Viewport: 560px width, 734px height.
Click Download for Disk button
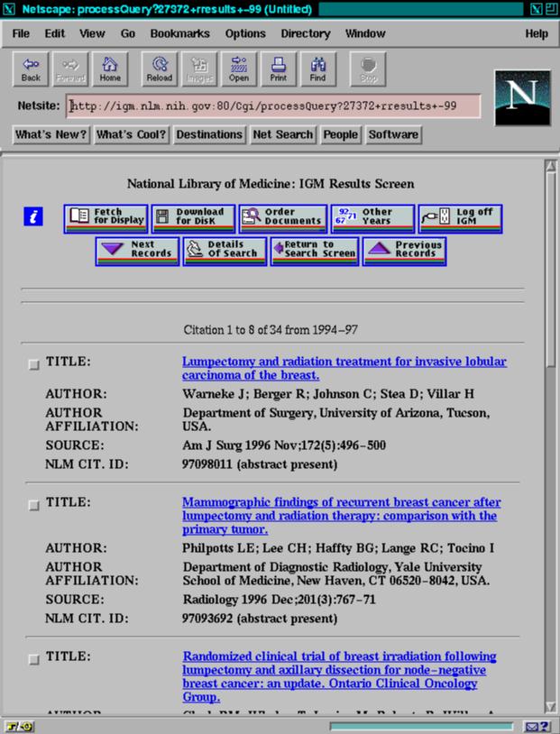(193, 218)
